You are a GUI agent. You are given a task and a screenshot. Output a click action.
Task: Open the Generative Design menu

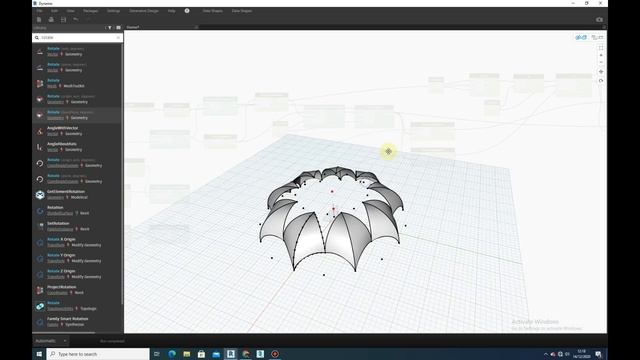pos(144,11)
